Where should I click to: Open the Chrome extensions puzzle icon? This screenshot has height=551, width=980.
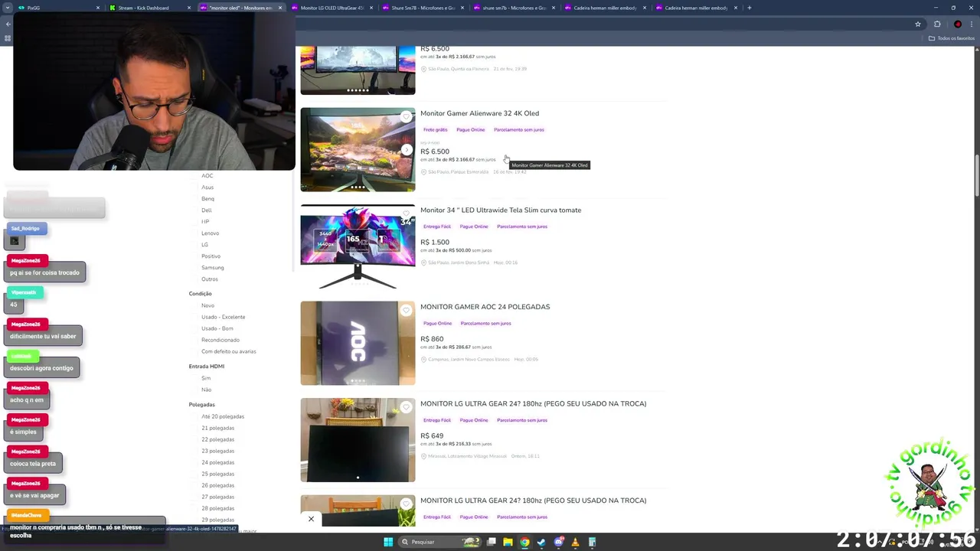(x=937, y=24)
